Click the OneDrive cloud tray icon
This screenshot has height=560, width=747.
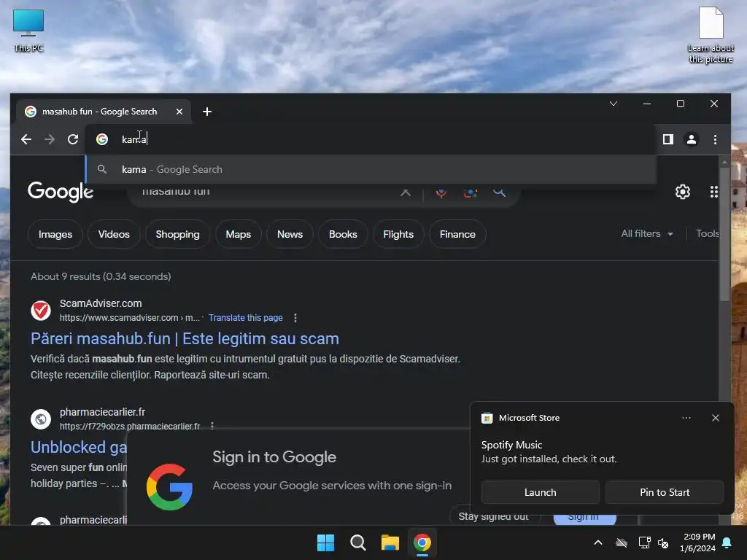pos(622,542)
